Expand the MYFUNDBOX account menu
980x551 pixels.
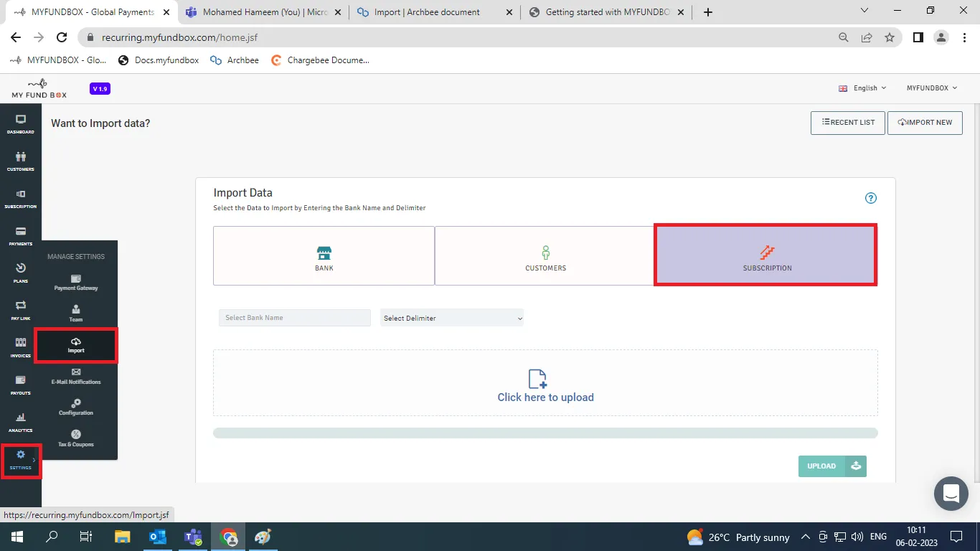click(x=932, y=88)
